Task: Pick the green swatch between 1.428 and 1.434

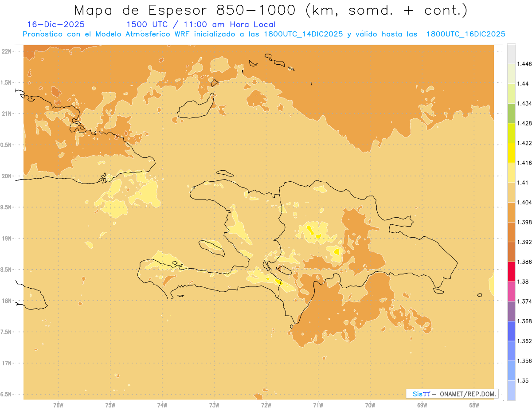Action: tap(511, 113)
